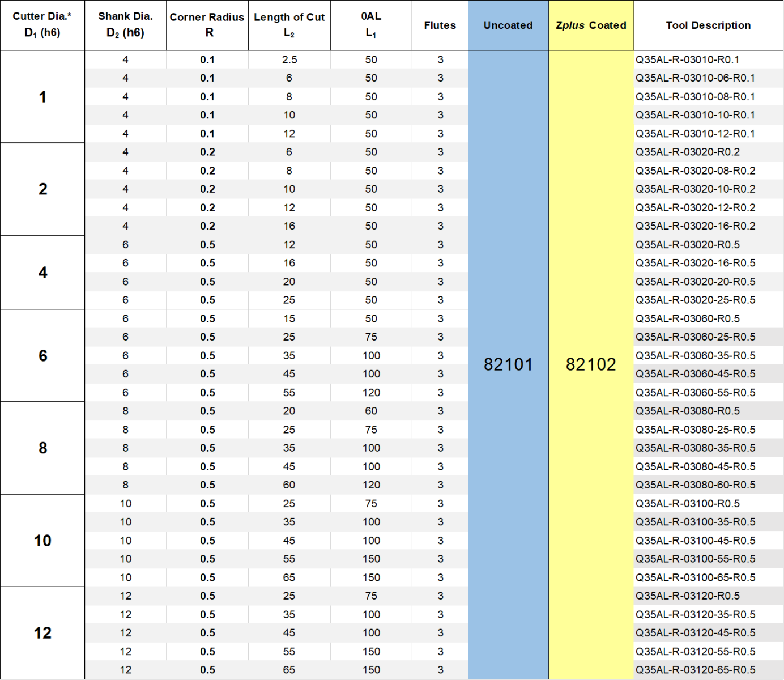Select Zplus coated series number 82102
The width and height of the screenshot is (784, 680).
[x=591, y=364]
